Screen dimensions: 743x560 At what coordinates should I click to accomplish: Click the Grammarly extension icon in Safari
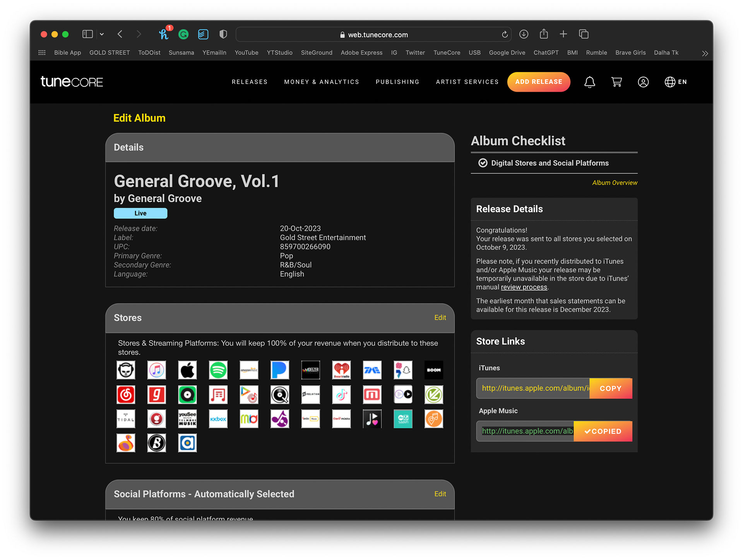point(183,34)
